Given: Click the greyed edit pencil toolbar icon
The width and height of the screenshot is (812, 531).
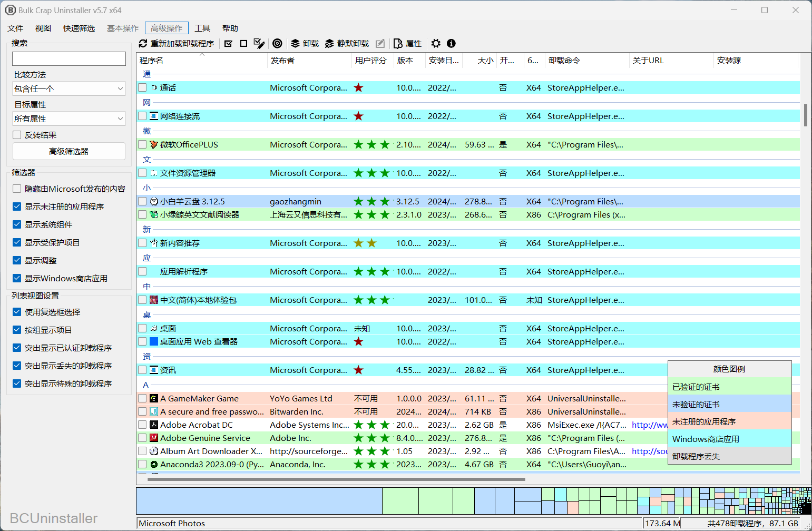Looking at the screenshot, I should (380, 43).
